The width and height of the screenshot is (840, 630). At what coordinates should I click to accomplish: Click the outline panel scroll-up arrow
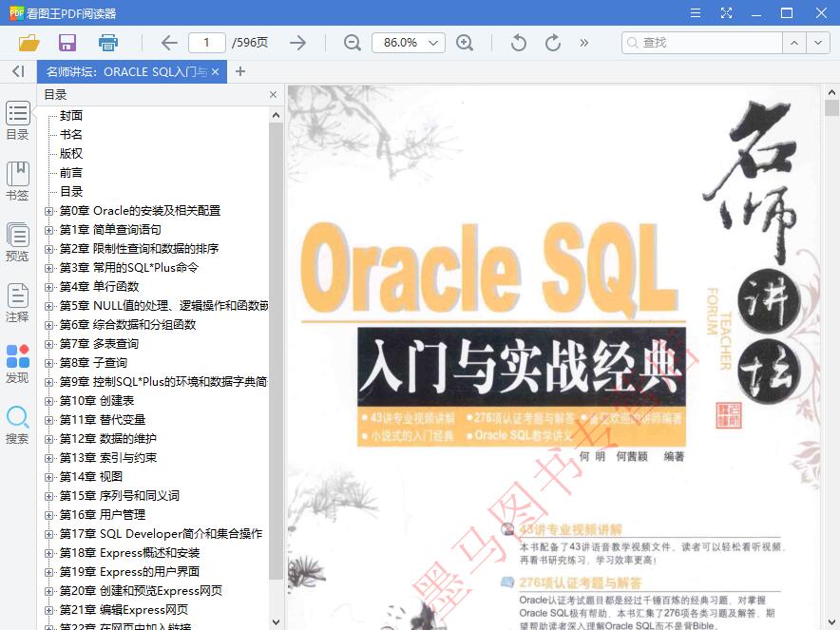coord(276,115)
